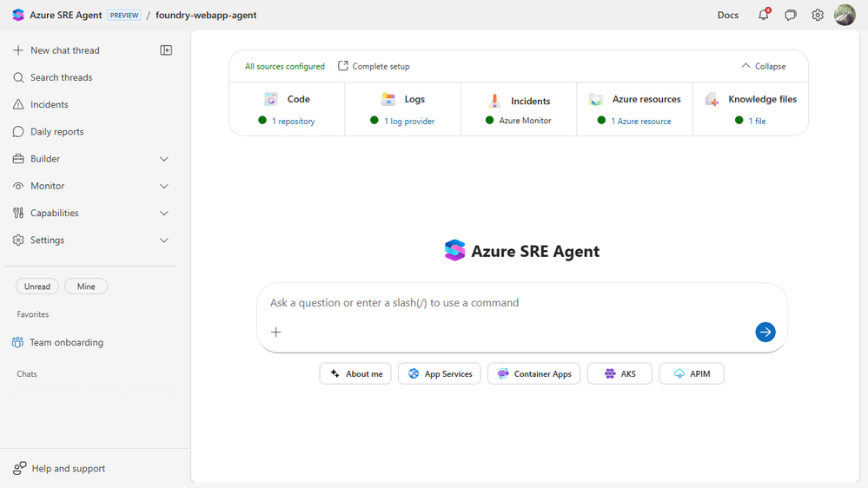The height and width of the screenshot is (488, 868).
Task: Open settings gear in top bar
Action: pos(818,15)
